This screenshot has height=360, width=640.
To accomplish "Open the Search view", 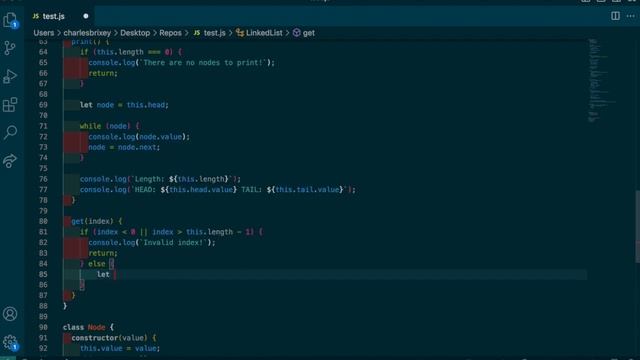I will (10, 132).
